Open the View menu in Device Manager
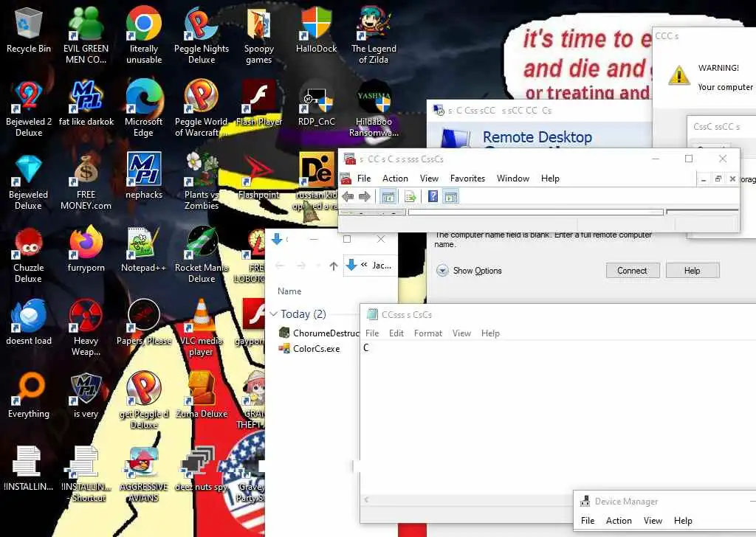The width and height of the screenshot is (756, 537). click(653, 521)
